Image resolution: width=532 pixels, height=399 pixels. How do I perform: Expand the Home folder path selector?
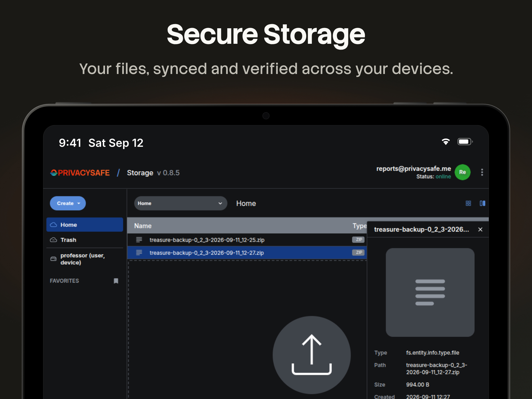pyautogui.click(x=181, y=203)
